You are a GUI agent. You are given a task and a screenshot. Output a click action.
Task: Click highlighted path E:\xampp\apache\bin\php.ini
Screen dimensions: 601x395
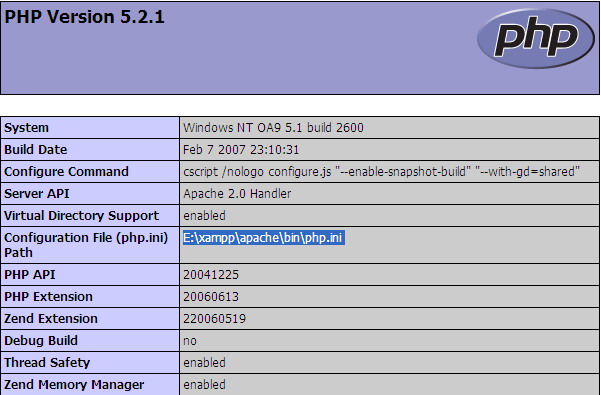click(264, 238)
